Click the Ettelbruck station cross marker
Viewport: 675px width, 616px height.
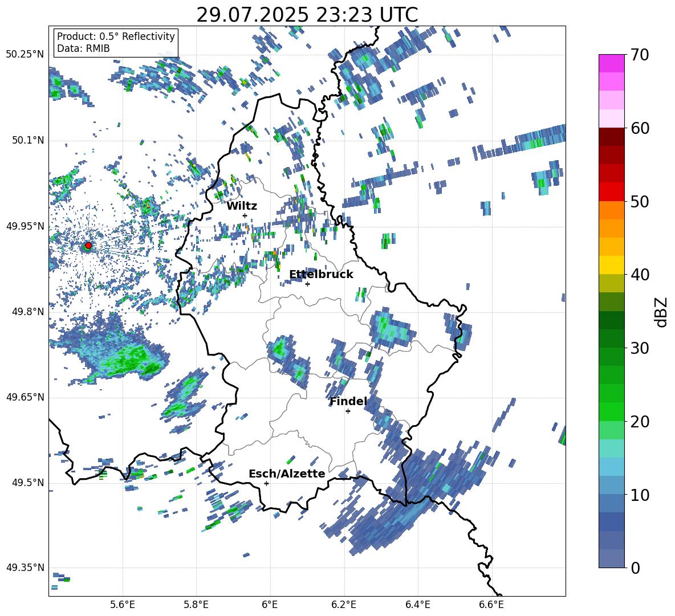[x=307, y=284]
